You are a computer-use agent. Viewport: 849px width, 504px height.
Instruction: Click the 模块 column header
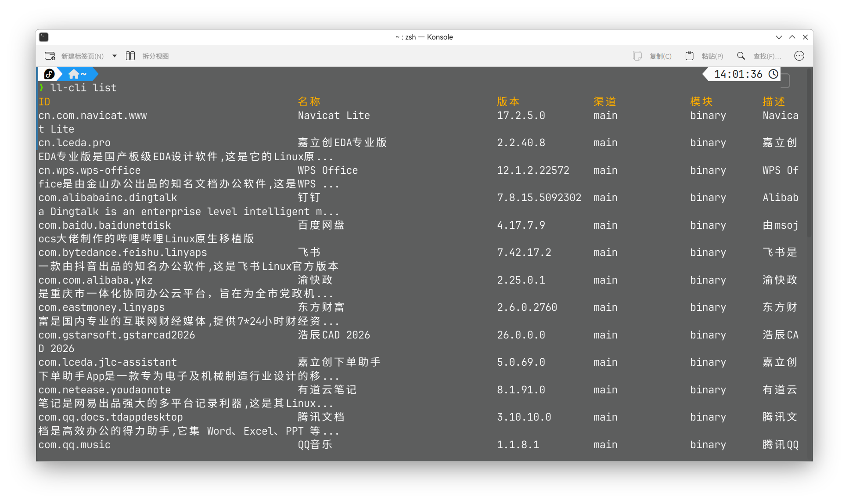[701, 102]
